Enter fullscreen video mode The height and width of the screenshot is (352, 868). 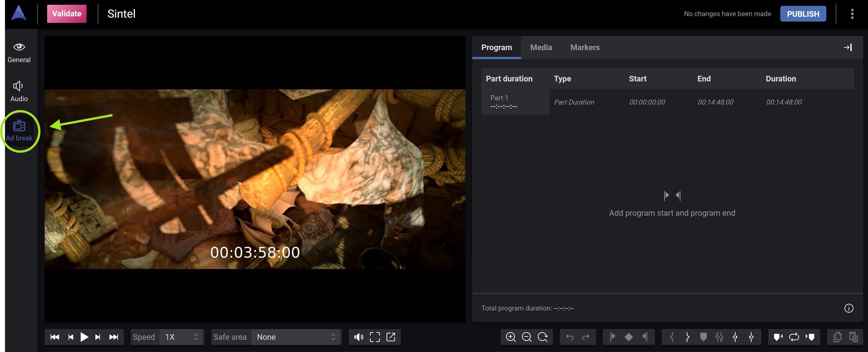point(375,337)
